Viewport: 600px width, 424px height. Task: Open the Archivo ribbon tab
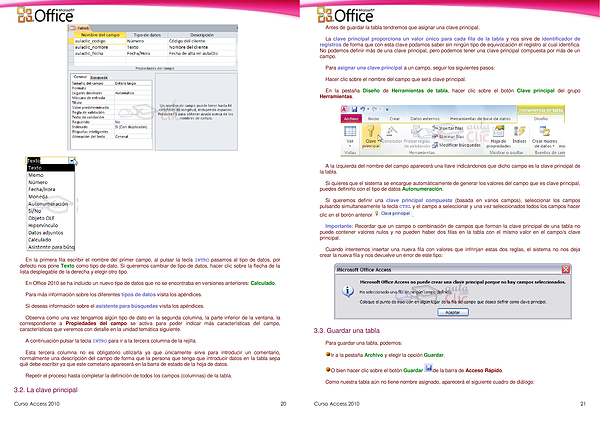point(351,119)
